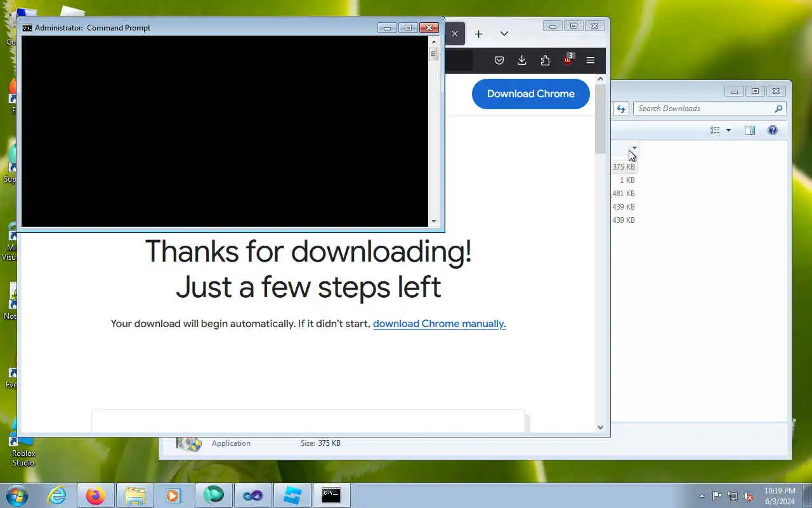The image size is (812, 508).
Task: Refresh the Downloads folder in Explorer
Action: tap(621, 109)
